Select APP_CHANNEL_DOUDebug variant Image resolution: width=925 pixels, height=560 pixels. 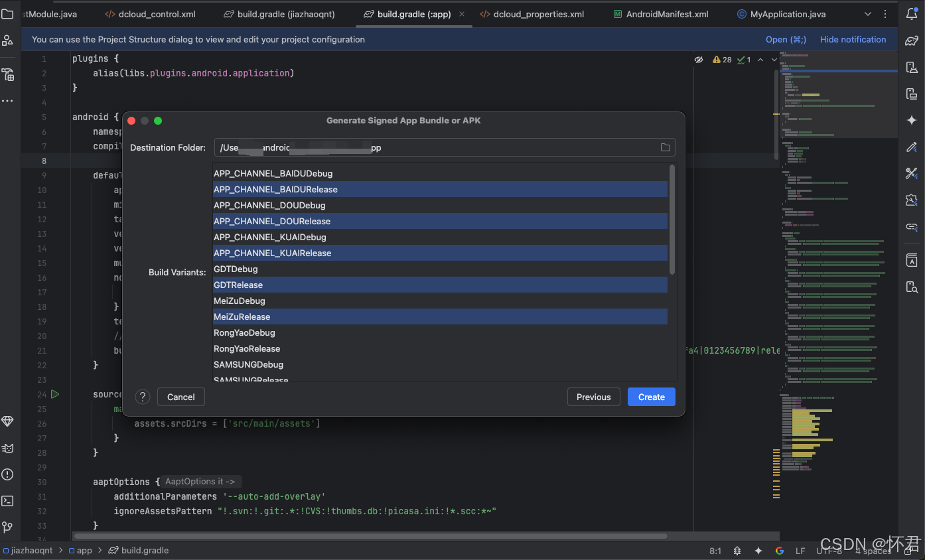440,205
